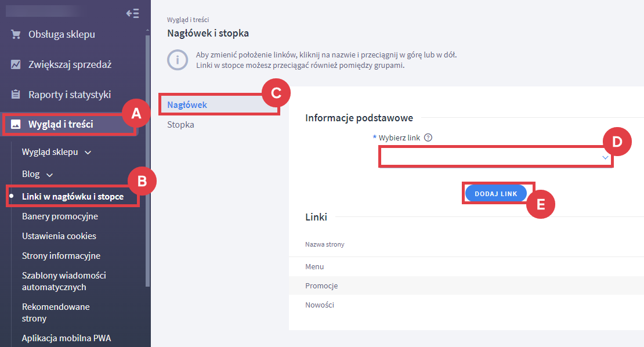This screenshot has height=347, width=644.
Task: Open the Wybierz link dropdown
Action: click(x=495, y=157)
